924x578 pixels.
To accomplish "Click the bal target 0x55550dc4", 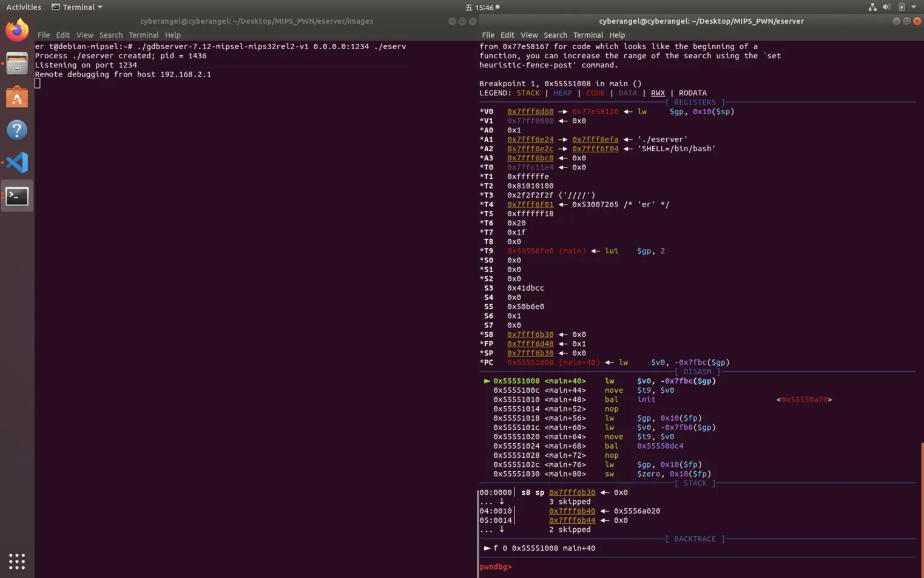I will click(x=660, y=446).
